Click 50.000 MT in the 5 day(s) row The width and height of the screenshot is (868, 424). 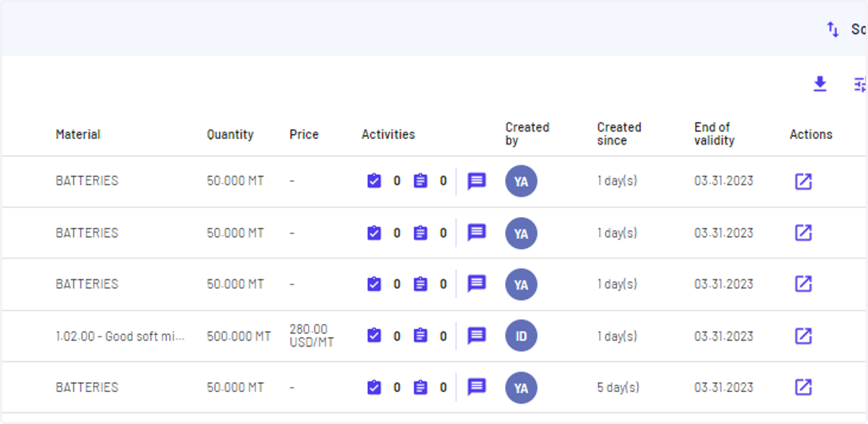235,388
